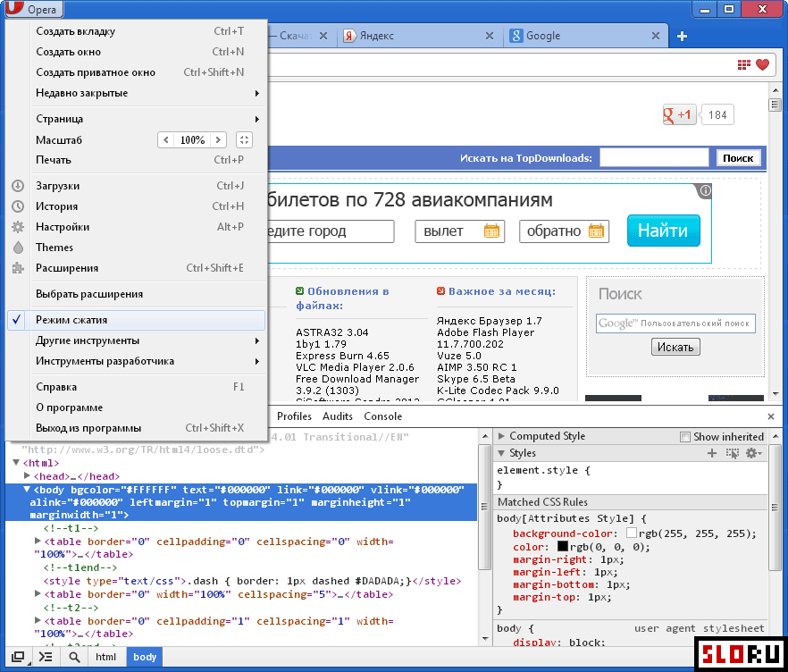Click вылет date field
Image resolution: width=788 pixels, height=672 pixels.
click(x=460, y=231)
